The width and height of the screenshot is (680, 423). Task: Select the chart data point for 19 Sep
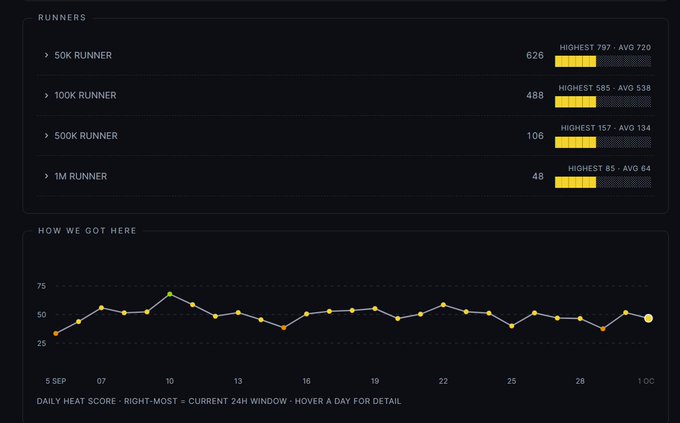pyautogui.click(x=375, y=309)
